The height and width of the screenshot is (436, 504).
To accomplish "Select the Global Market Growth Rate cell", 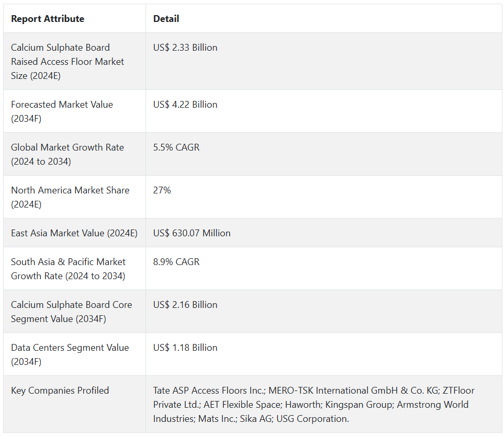I will [68, 154].
